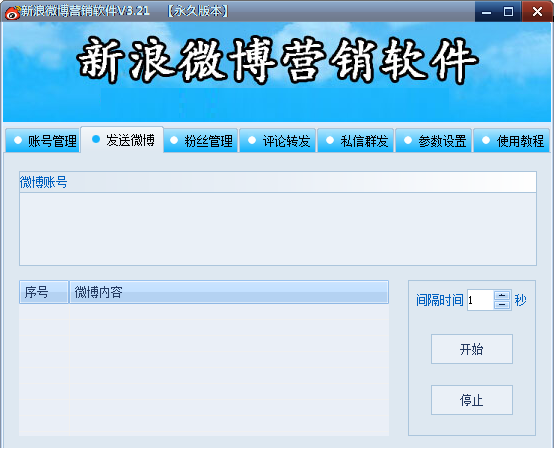Start sending with the 开始 button
The image size is (554, 471).
tap(472, 349)
